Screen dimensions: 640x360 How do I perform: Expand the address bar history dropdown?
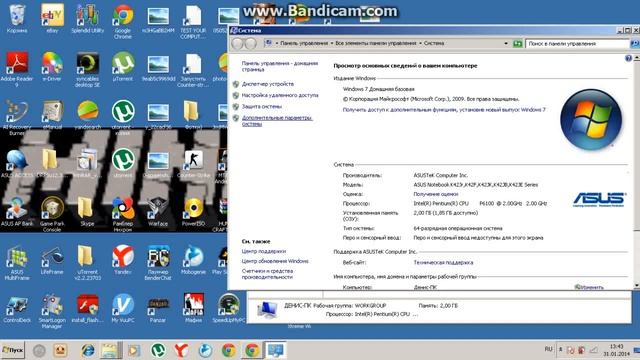[x=506, y=43]
